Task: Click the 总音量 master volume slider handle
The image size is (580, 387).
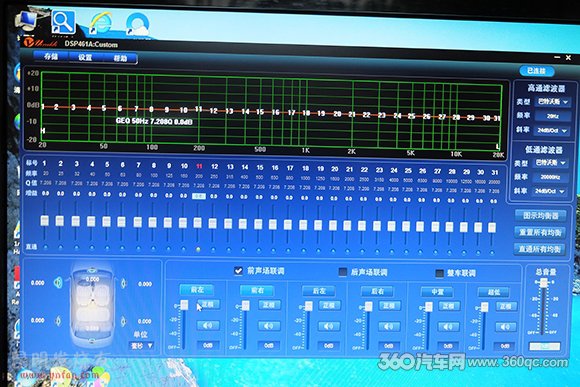Action: coord(543,283)
